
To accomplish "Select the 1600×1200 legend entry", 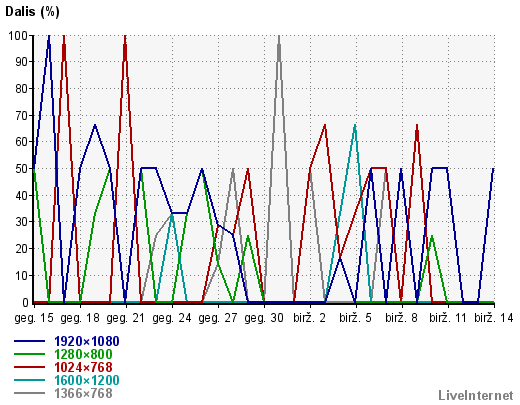I will pos(87,380).
